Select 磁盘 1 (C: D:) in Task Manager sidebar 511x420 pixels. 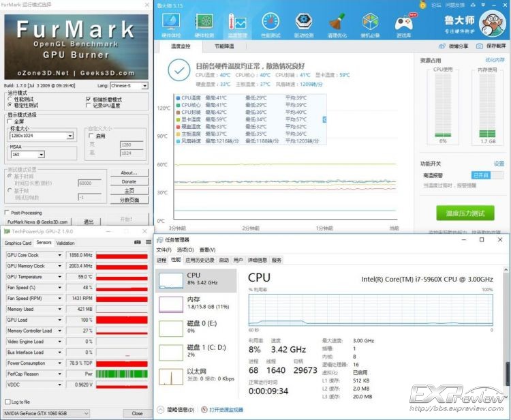coord(196,352)
